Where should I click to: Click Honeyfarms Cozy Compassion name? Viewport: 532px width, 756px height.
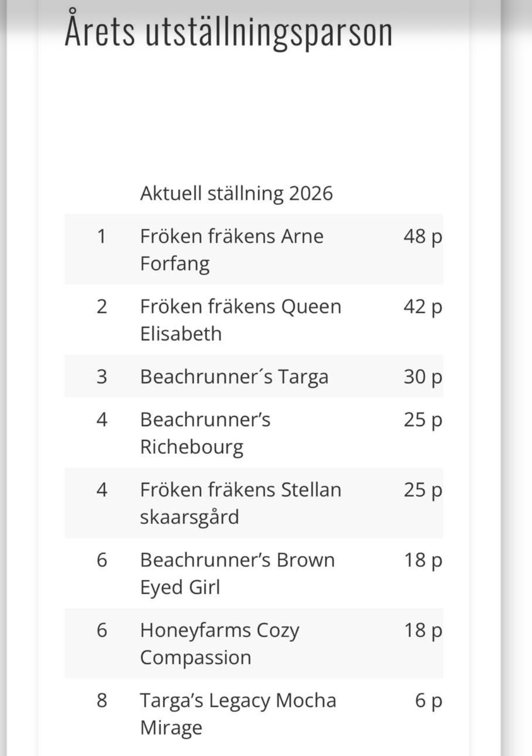(220, 644)
